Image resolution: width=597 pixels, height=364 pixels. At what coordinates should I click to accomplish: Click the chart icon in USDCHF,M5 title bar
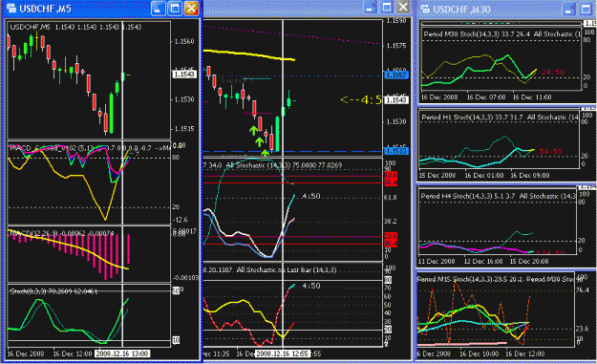click(x=11, y=8)
